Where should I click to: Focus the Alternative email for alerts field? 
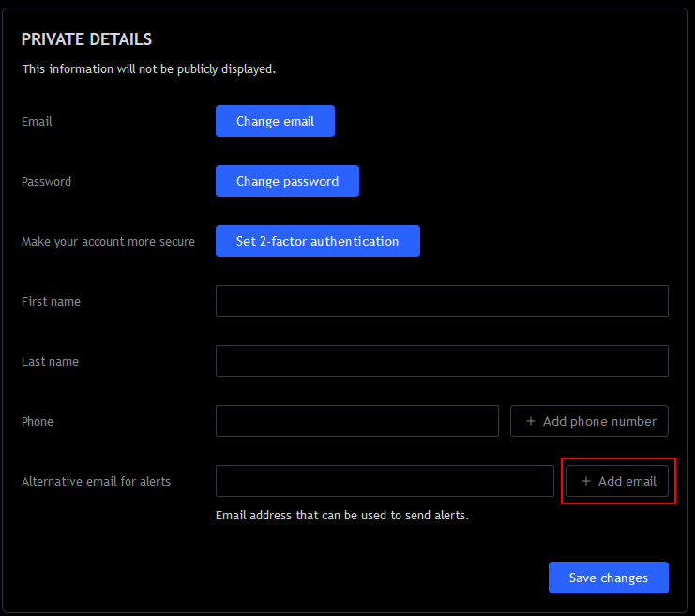tap(385, 481)
